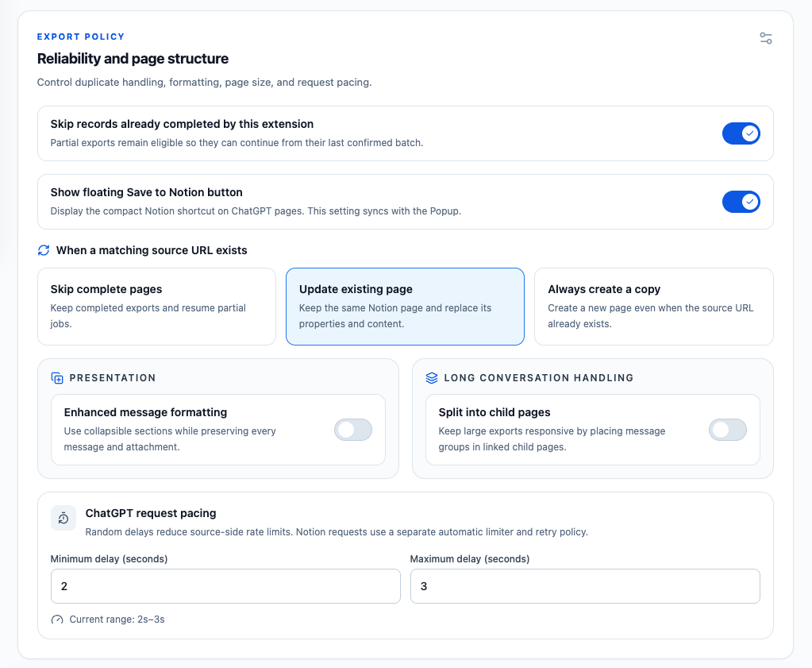Click the timer icon next to ChatGPT request pacing
The image size is (812, 668).
63,518
